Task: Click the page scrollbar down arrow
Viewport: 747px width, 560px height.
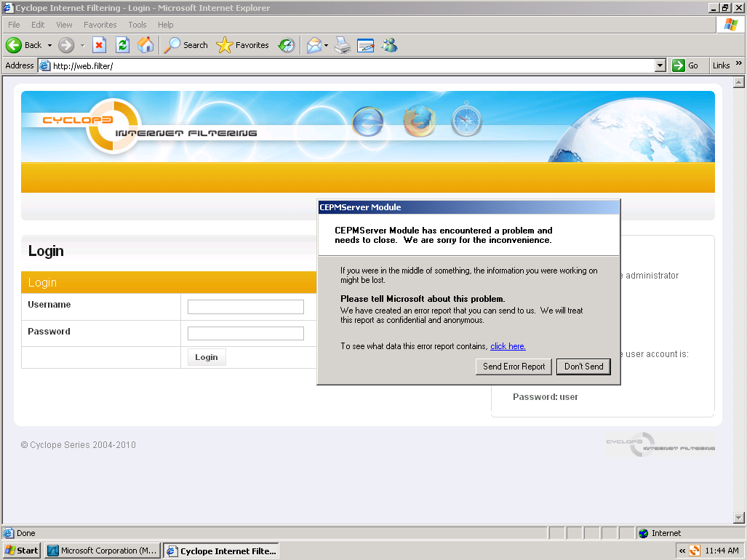Action: coord(738,518)
